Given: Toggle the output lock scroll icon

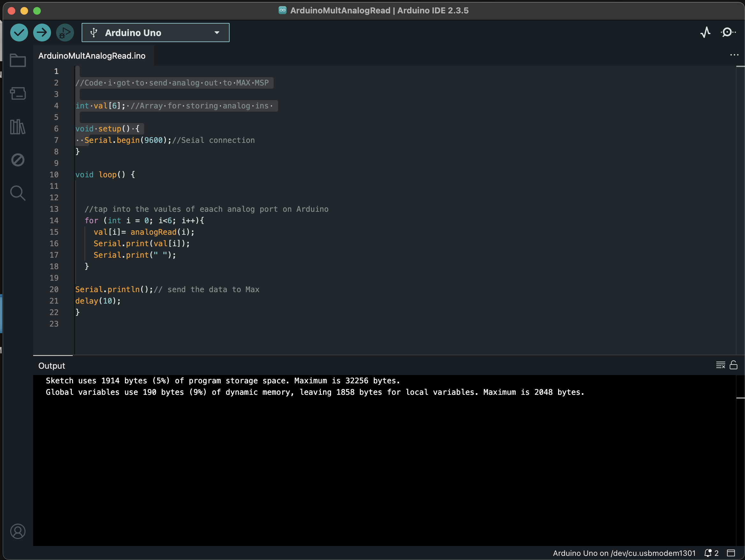Looking at the screenshot, I should click(x=733, y=365).
